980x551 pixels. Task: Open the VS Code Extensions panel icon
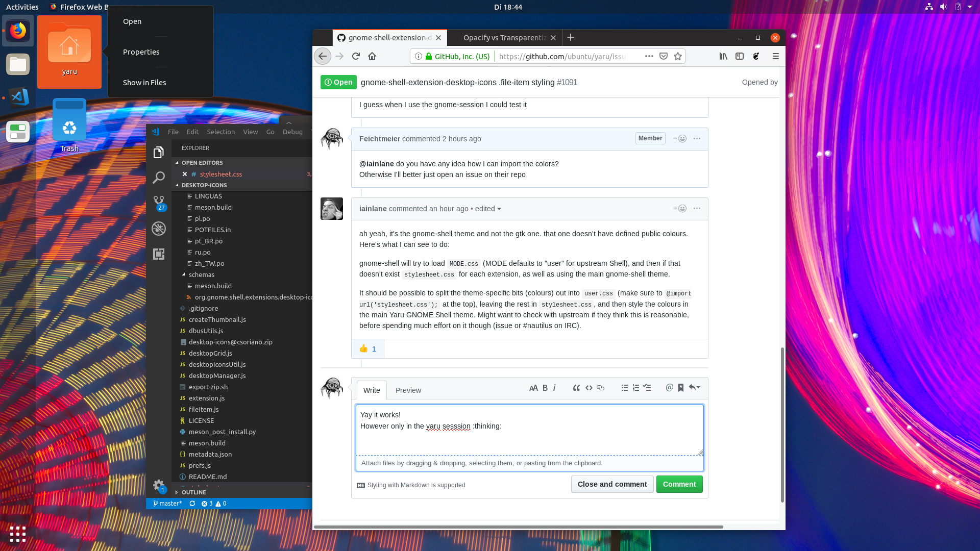pos(159,254)
